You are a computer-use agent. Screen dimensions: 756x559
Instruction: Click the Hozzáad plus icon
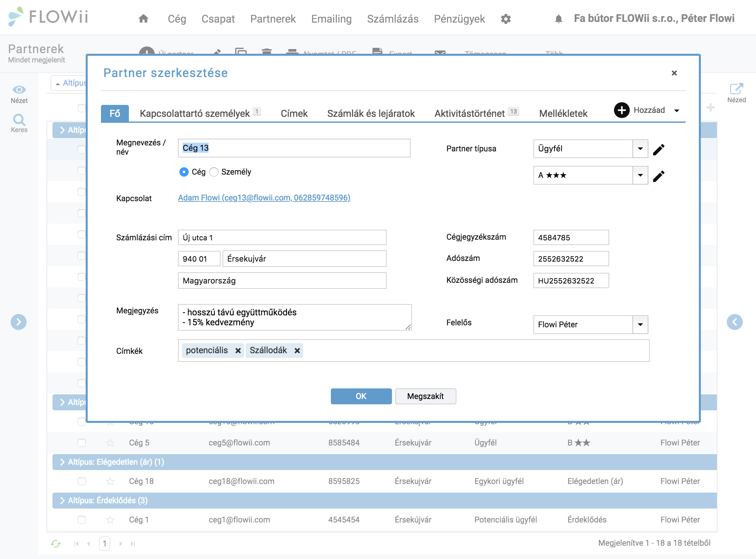pos(621,110)
